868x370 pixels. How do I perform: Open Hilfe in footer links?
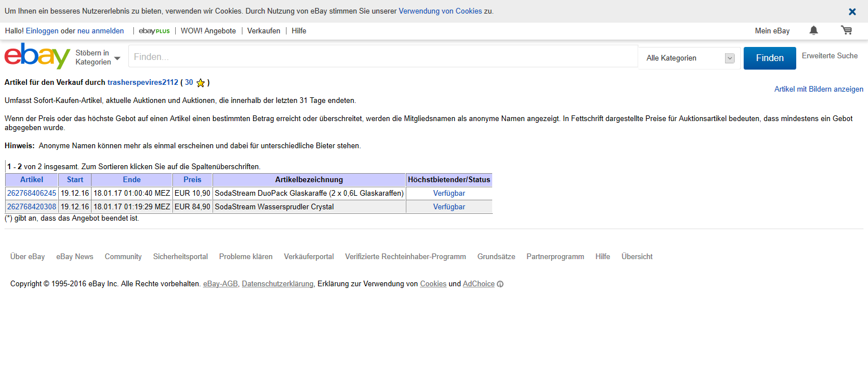pyautogui.click(x=603, y=257)
